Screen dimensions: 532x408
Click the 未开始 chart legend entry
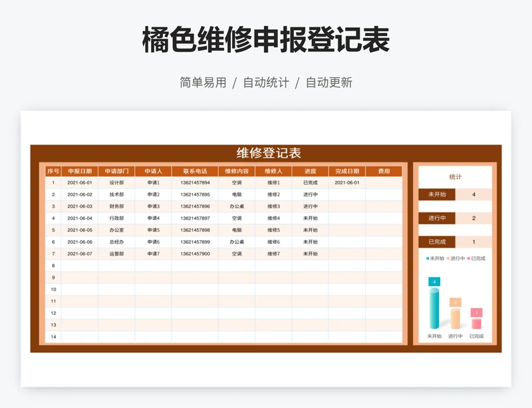[435, 258]
